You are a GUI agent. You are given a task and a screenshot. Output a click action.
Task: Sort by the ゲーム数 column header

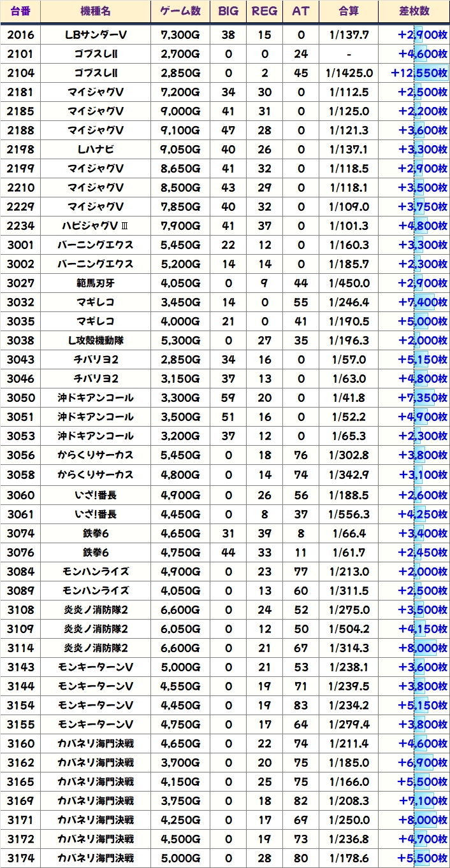[x=180, y=11]
